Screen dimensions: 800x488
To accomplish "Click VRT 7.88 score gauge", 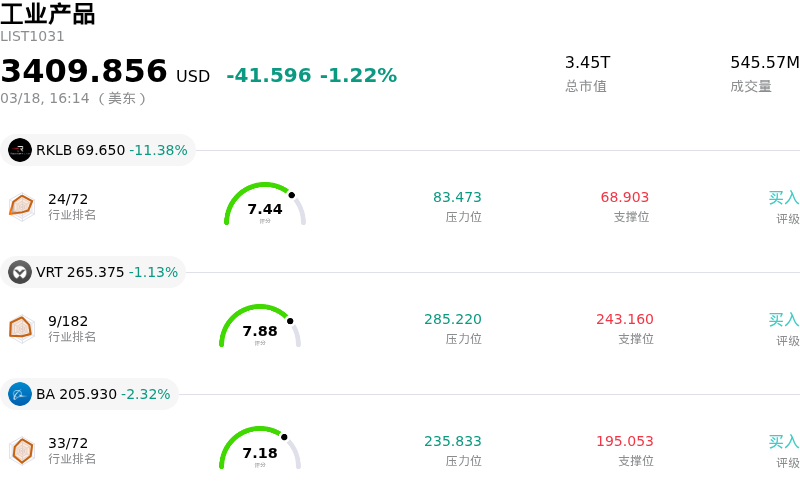I will pyautogui.click(x=260, y=327).
